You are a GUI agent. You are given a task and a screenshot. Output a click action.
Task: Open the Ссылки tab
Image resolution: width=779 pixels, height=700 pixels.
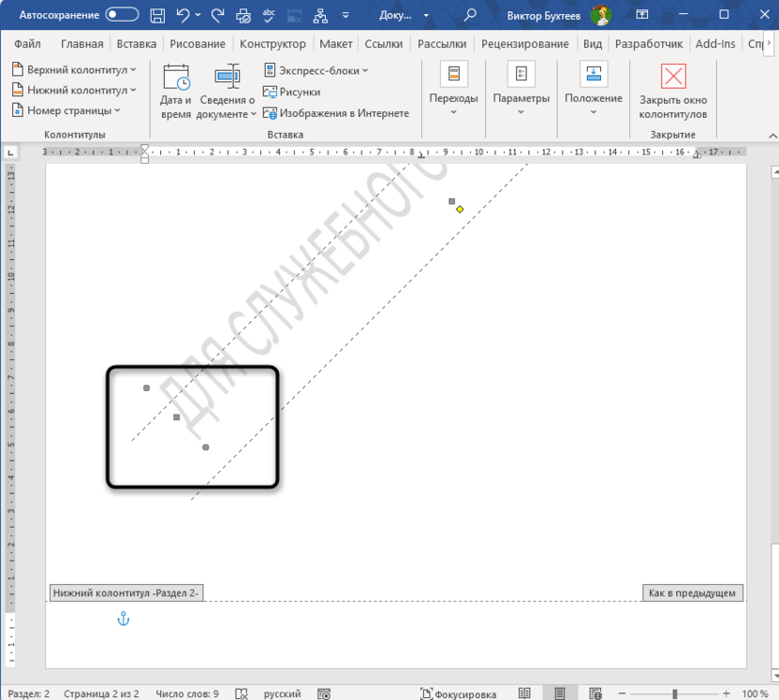coord(384,44)
